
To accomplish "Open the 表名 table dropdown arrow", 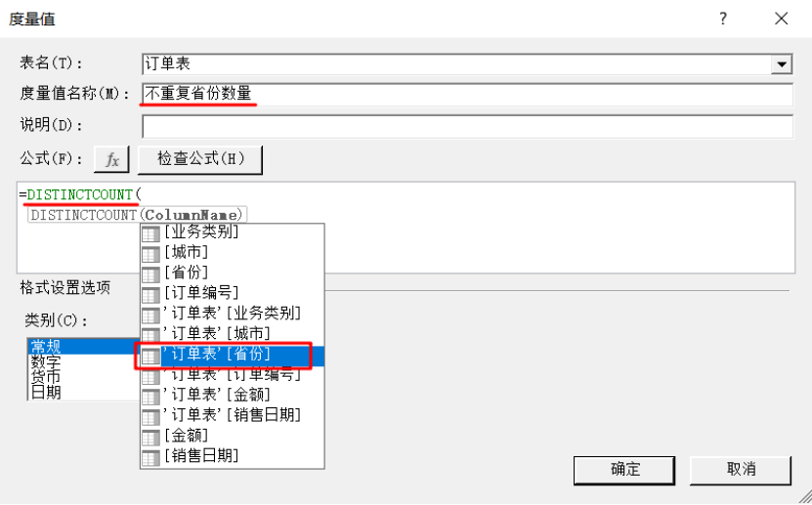I will (x=781, y=64).
